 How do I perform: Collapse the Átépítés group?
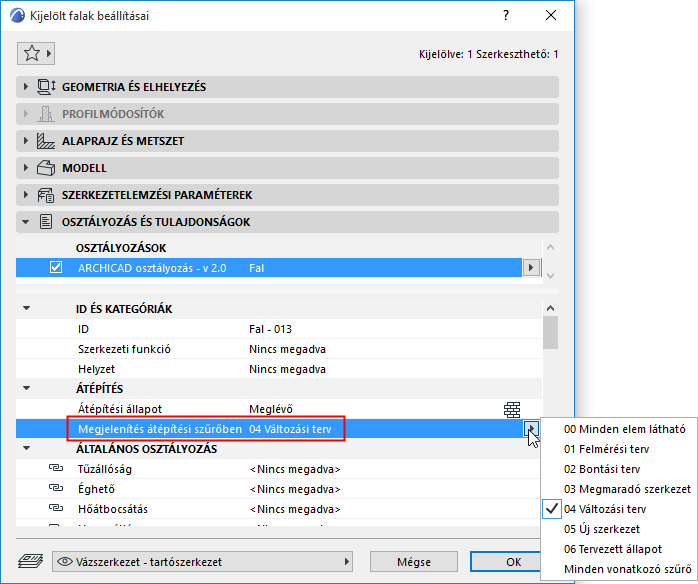(27, 388)
